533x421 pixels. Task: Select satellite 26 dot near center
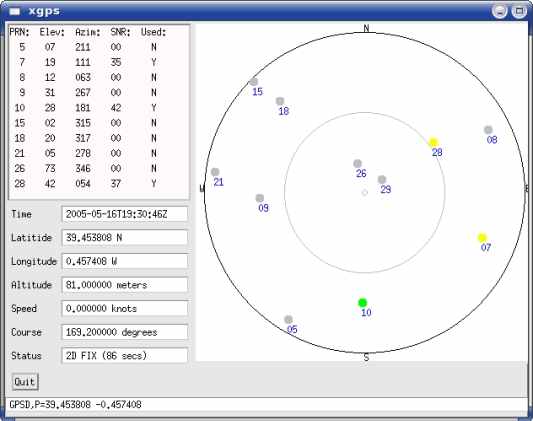pyautogui.click(x=357, y=163)
